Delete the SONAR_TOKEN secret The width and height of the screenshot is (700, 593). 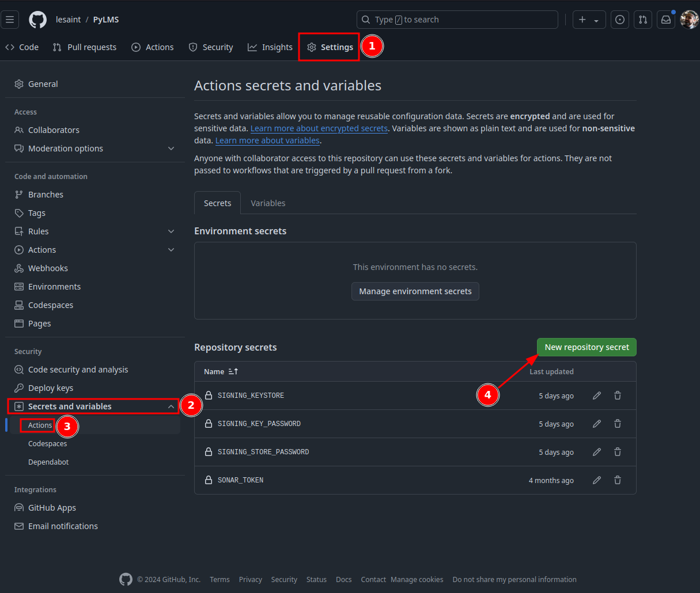point(618,480)
